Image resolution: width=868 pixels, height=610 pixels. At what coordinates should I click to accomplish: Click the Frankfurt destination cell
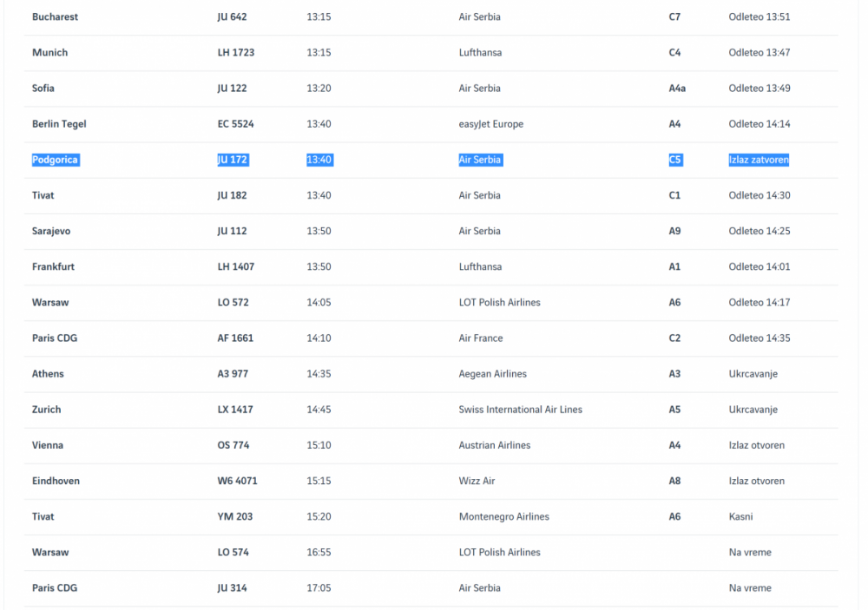pos(53,266)
